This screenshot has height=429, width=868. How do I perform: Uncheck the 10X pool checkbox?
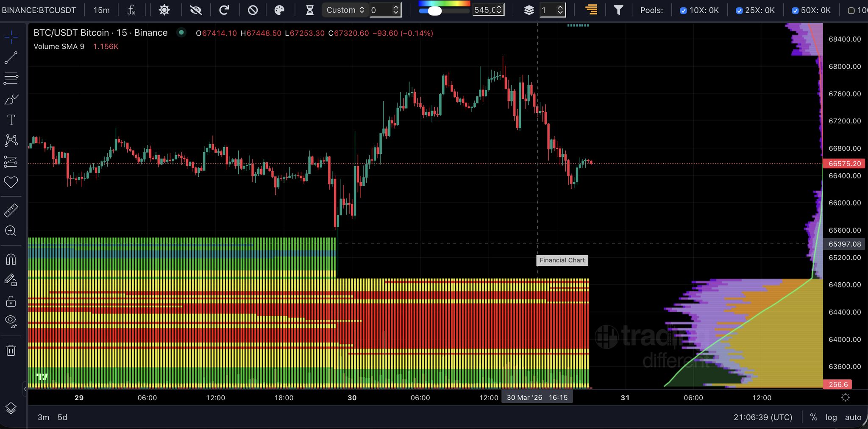pos(683,11)
